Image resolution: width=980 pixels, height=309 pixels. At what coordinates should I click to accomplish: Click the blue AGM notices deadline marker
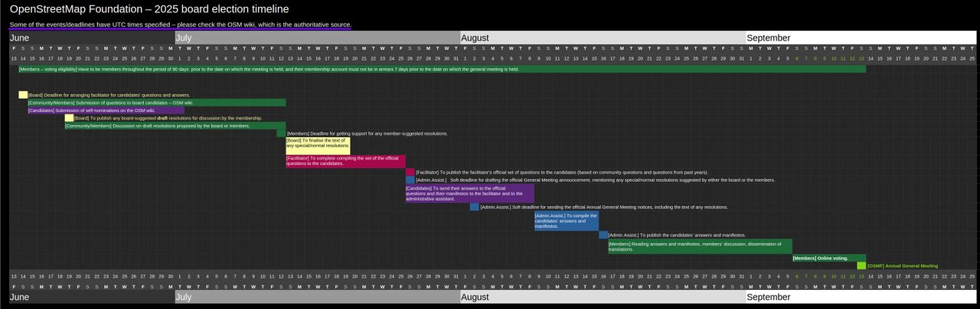[x=475, y=207]
